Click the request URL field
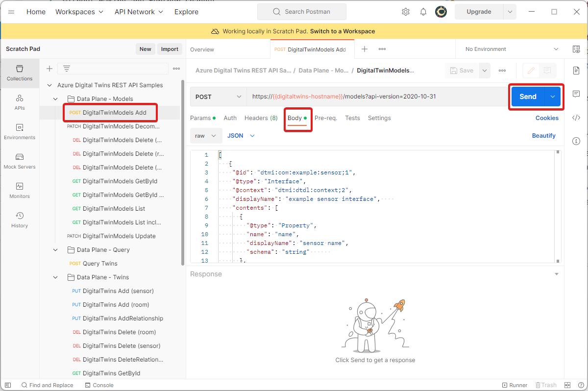588x391 pixels. coord(377,97)
